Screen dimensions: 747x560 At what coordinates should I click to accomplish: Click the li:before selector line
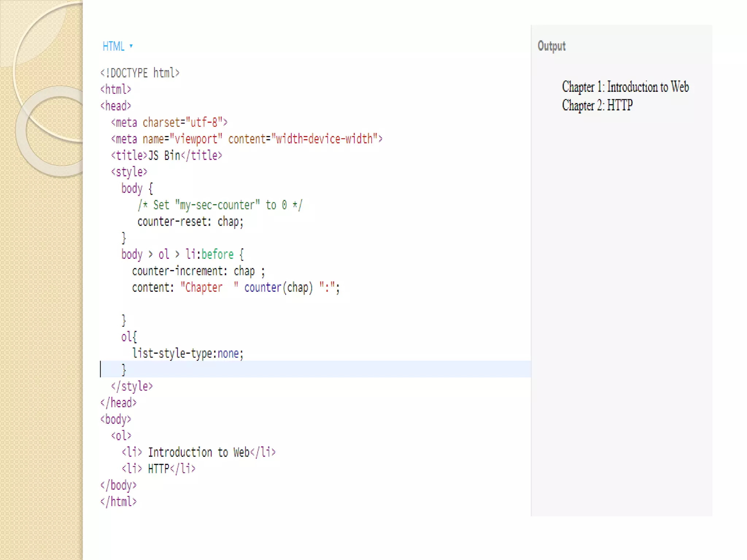(x=182, y=254)
